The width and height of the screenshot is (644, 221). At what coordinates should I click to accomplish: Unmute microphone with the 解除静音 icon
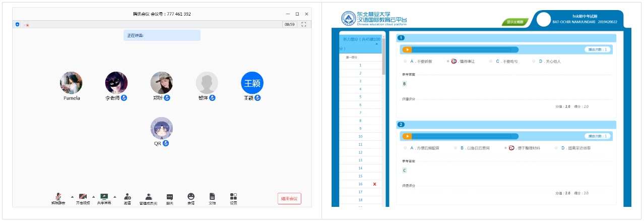[x=58, y=197]
